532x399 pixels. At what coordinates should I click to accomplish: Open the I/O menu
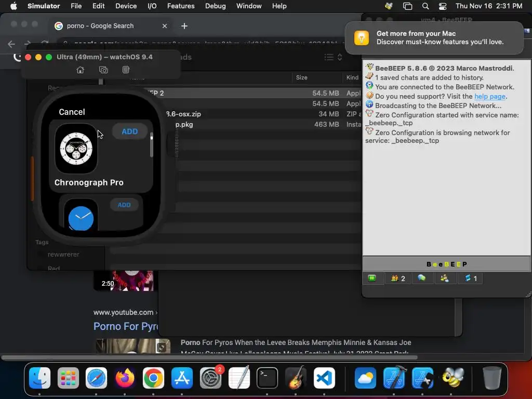click(x=152, y=6)
